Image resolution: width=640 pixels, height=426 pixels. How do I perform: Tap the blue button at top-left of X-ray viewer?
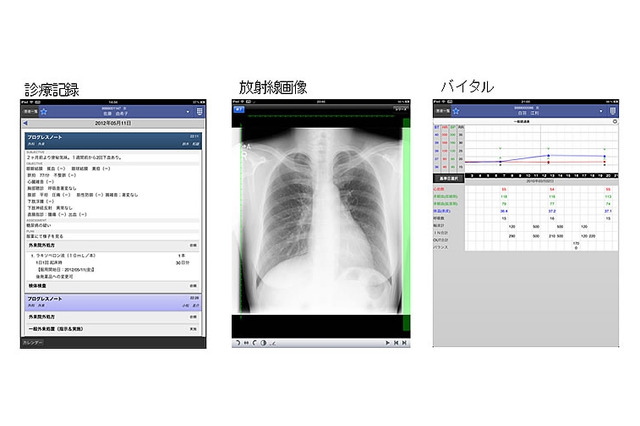pyautogui.click(x=238, y=109)
